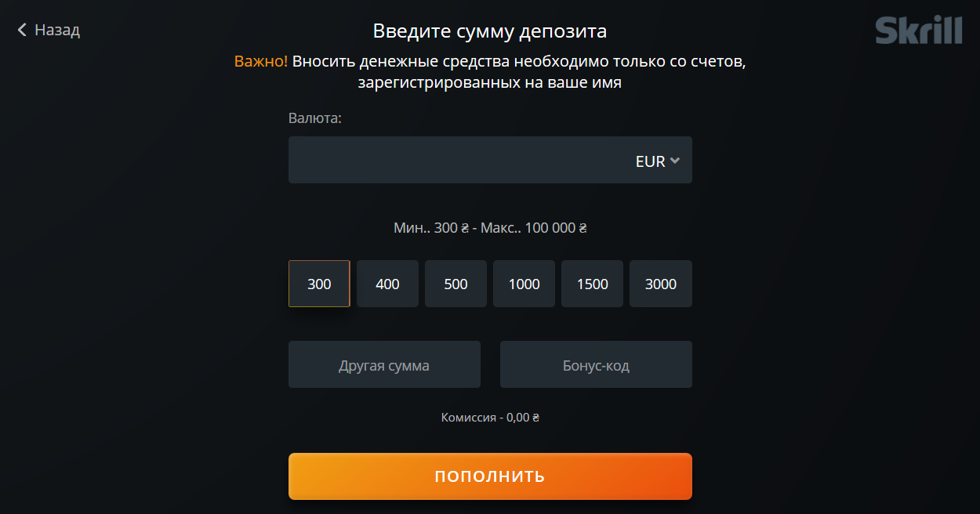Click the orange Важно! warning label
The height and width of the screenshot is (514, 980).
[261, 61]
